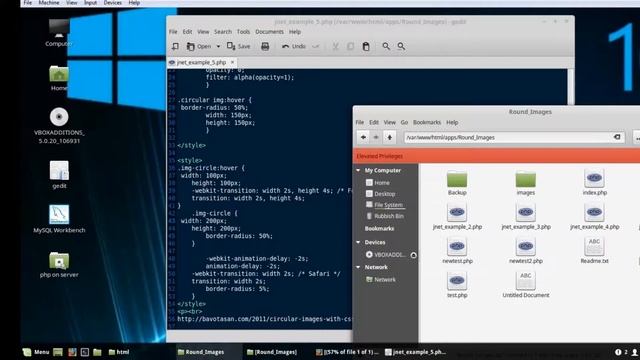Viewport: 640px width, 360px height.
Task: Open the file manager's Help menu
Action: [452, 122]
